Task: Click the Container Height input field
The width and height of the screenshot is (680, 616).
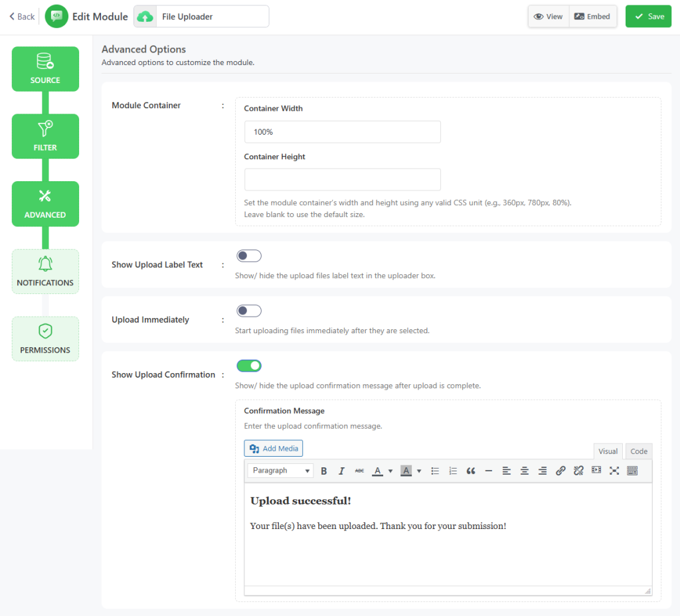Action: 342,179
